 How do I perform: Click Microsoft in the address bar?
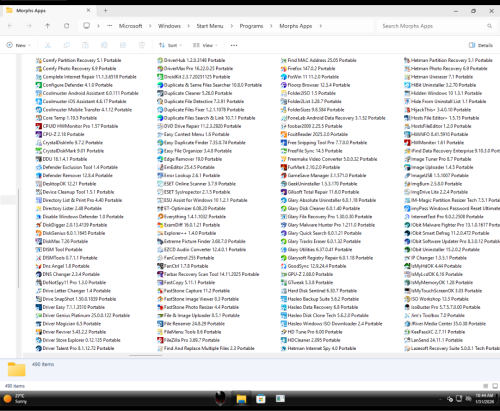[x=130, y=26]
